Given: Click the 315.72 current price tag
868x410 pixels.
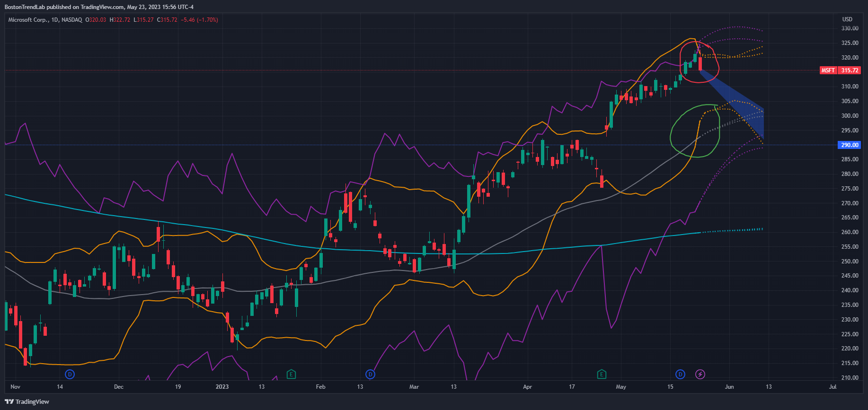Looking at the screenshot, I should [850, 70].
